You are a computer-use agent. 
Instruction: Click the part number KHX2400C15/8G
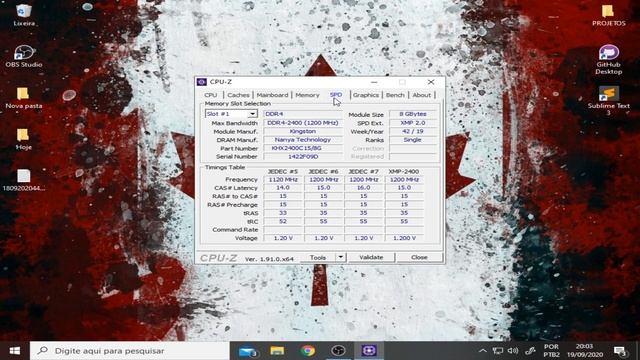tap(303, 148)
